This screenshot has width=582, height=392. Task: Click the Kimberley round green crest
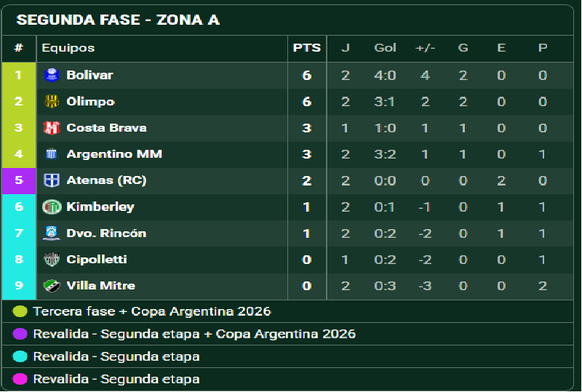point(52,207)
